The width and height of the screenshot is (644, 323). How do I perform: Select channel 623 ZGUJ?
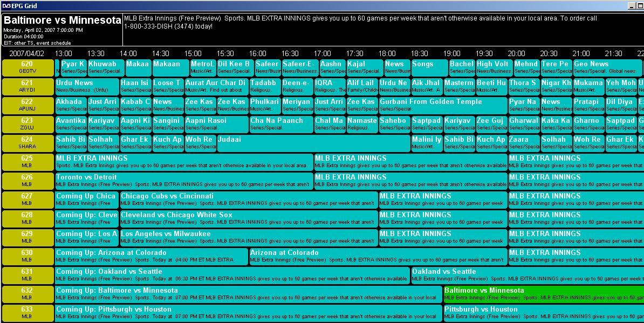click(27, 125)
